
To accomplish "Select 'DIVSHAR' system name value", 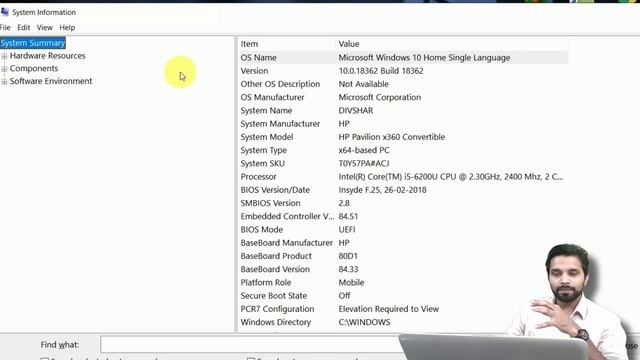I will (356, 110).
